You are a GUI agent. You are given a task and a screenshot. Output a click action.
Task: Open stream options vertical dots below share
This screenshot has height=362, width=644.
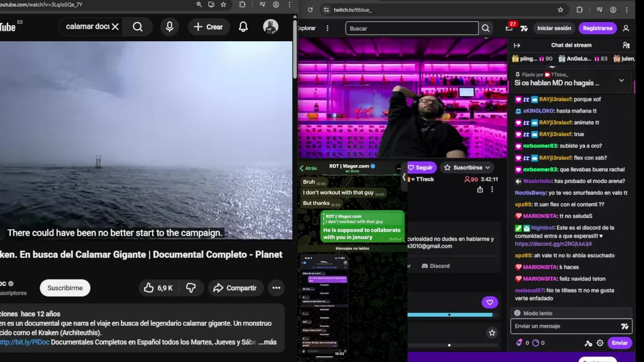point(492,190)
